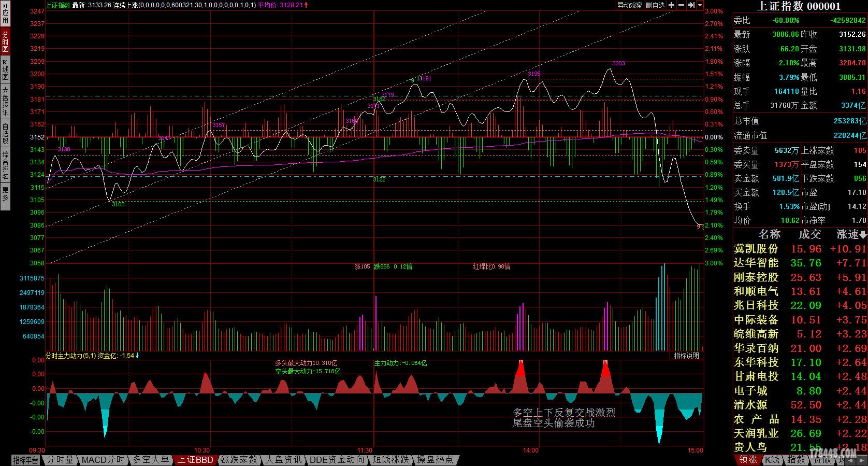Image resolution: width=868 pixels, height=466 pixels.
Task: Select stock row 刚泰控股
Action: click(800, 277)
